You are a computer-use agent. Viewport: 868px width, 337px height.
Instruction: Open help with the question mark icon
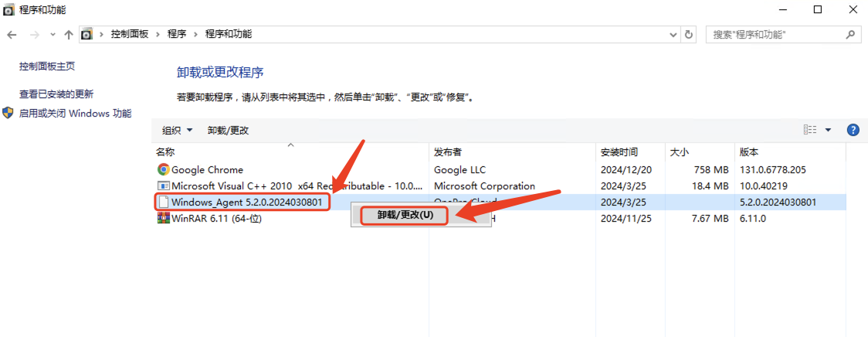853,131
